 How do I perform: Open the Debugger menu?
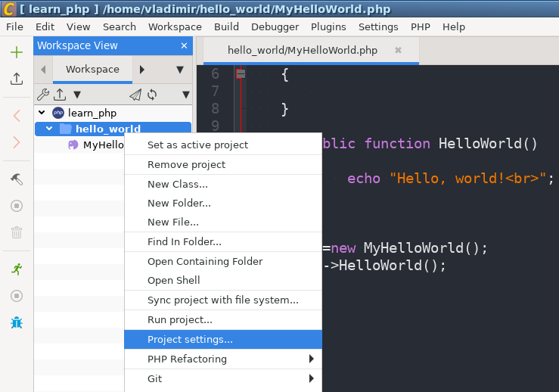(x=275, y=26)
